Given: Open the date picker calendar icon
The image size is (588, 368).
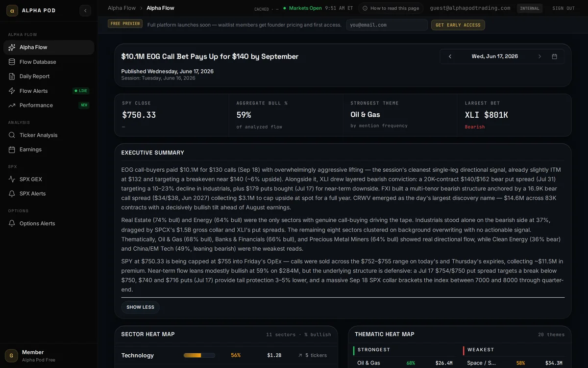Looking at the screenshot, I should coord(555,56).
